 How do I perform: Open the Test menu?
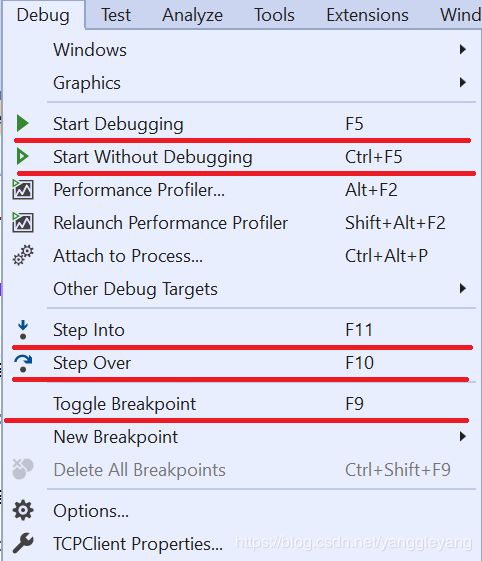116,15
